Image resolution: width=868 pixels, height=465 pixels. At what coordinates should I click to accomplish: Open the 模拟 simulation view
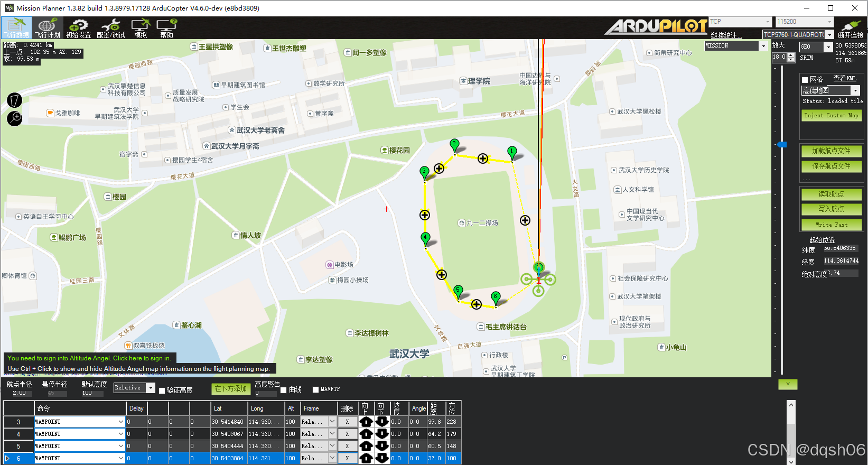click(x=141, y=27)
